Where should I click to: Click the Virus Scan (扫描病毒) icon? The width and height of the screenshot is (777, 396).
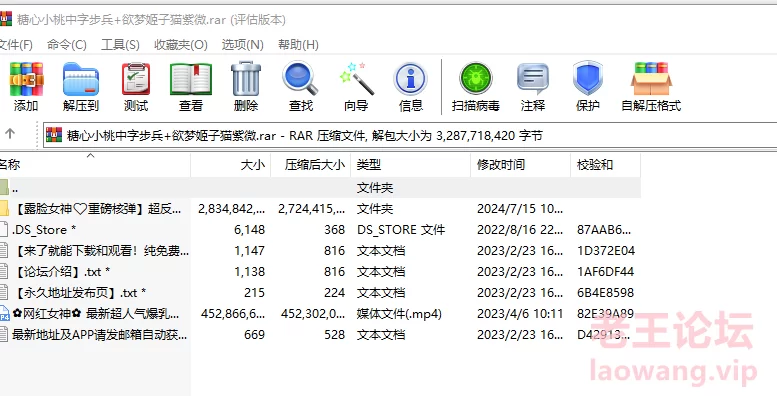(x=475, y=78)
